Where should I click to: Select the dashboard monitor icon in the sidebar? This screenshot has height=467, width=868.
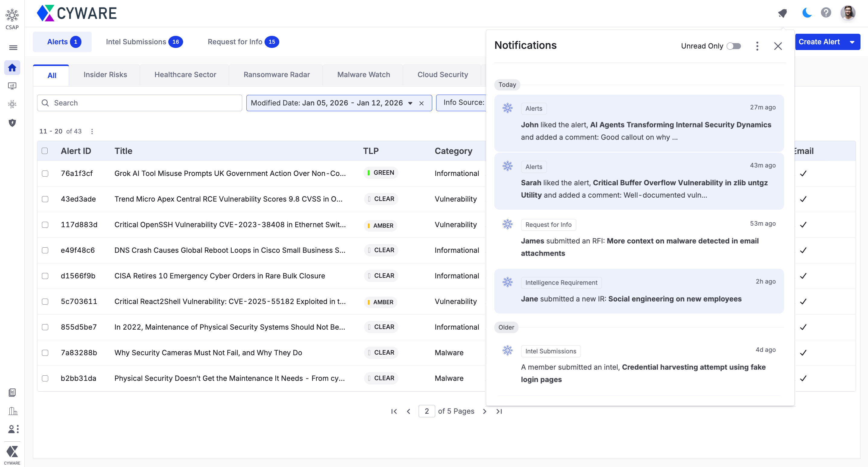tap(12, 86)
